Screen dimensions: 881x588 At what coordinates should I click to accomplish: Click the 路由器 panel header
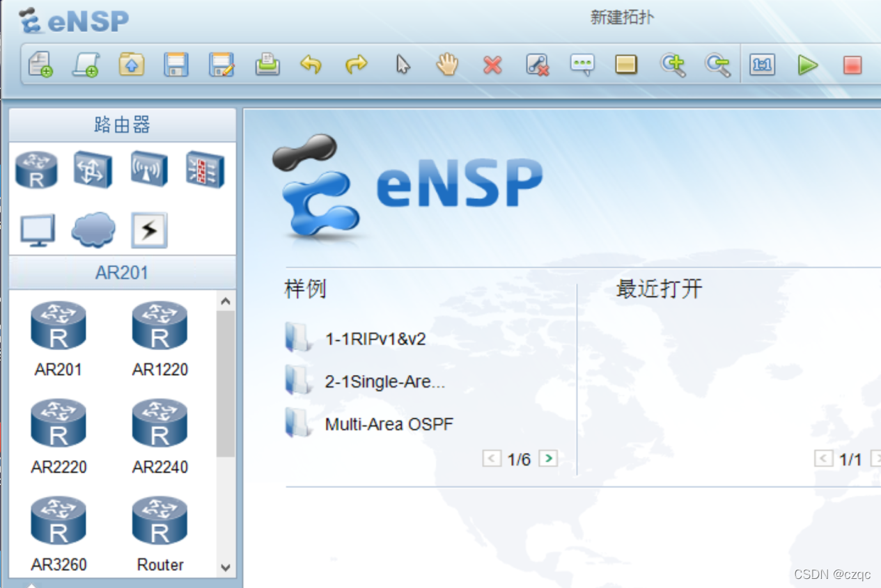123,125
